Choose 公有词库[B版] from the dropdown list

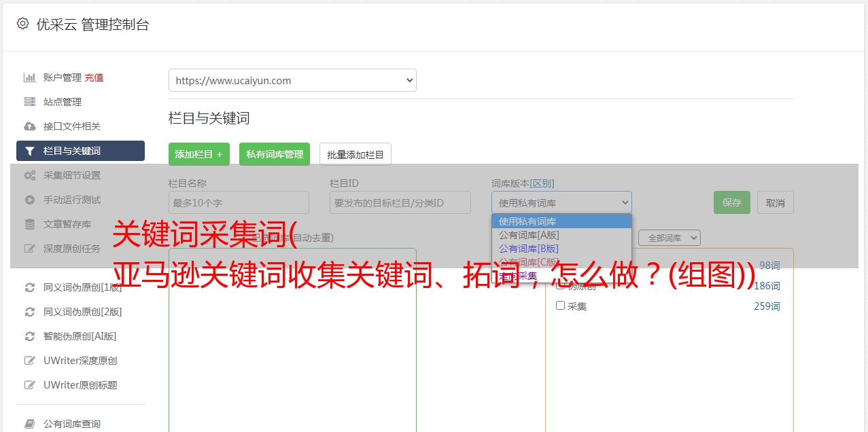561,248
